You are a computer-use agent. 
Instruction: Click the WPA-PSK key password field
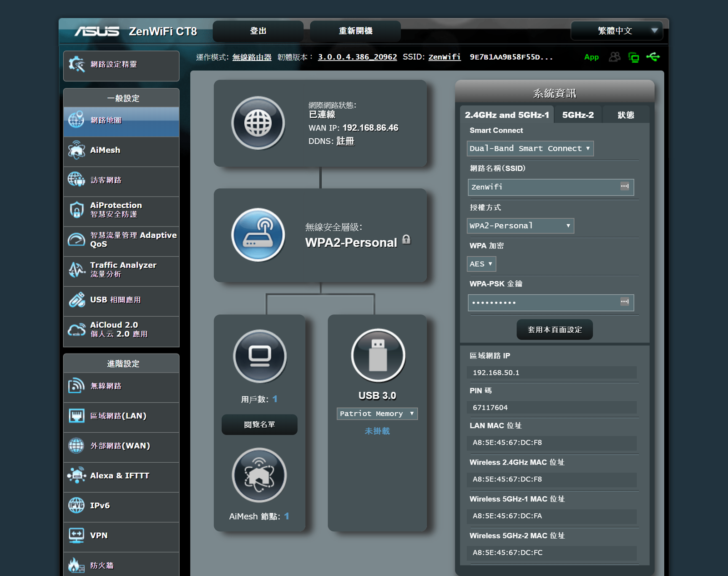click(x=544, y=303)
